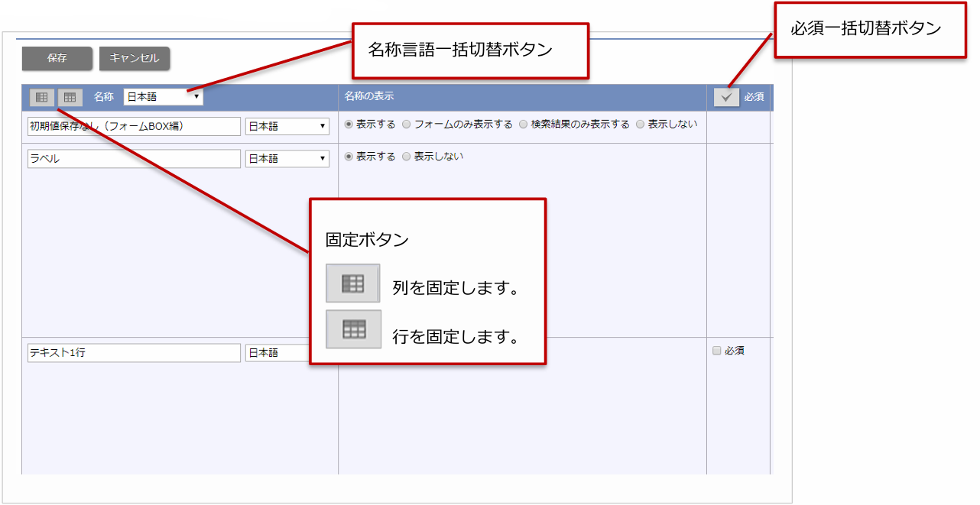Click the fix-column icon in table header
This screenshot has height=505, width=980.
pyautogui.click(x=42, y=98)
